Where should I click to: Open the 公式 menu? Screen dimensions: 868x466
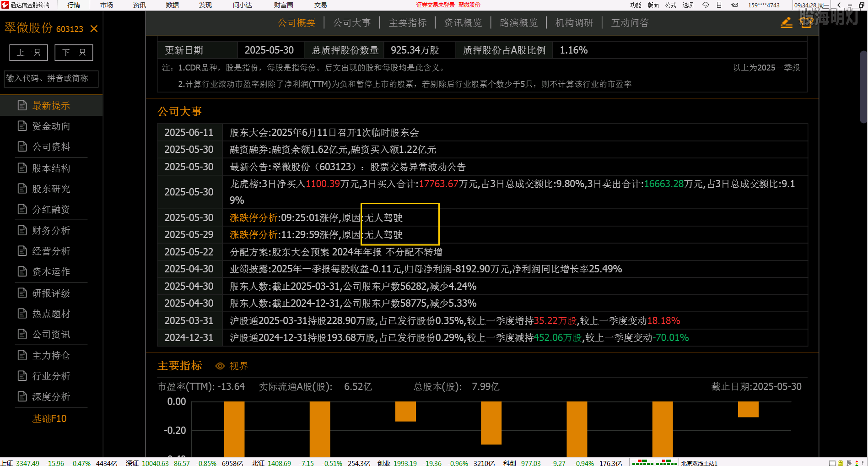click(x=671, y=5)
